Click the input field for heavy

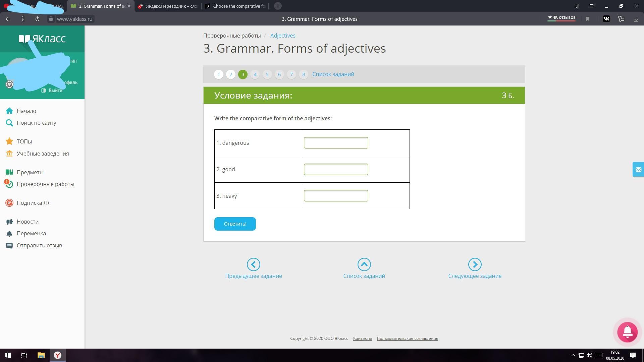336,196
